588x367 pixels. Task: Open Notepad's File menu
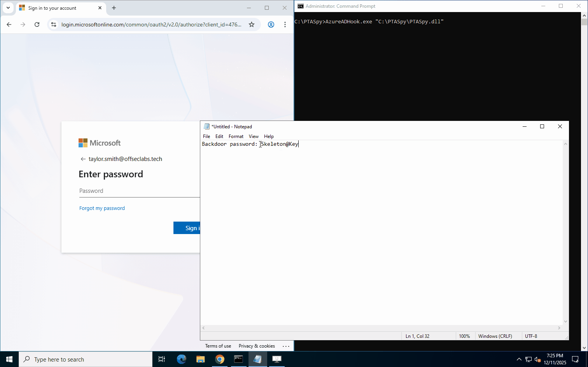(x=206, y=136)
